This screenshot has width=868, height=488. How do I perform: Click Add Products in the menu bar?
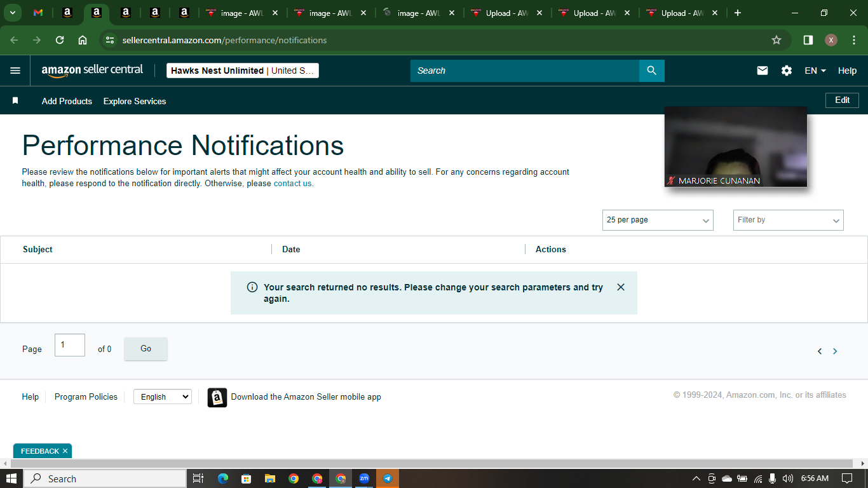point(67,101)
